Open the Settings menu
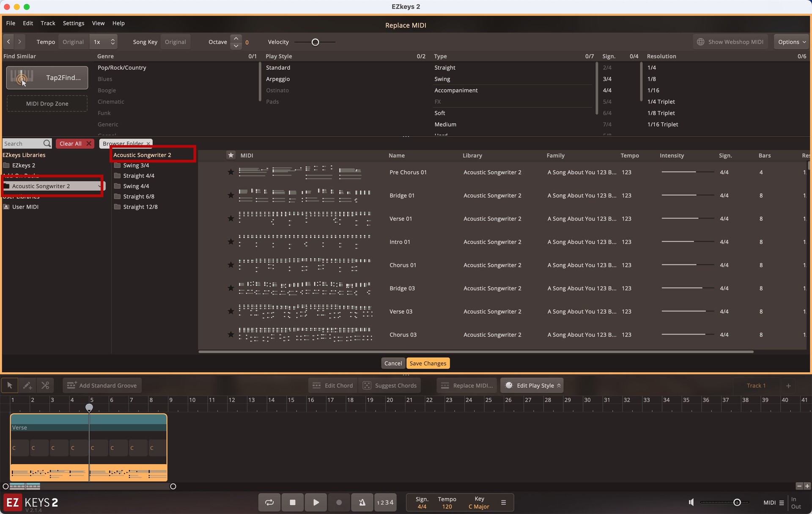 (73, 23)
